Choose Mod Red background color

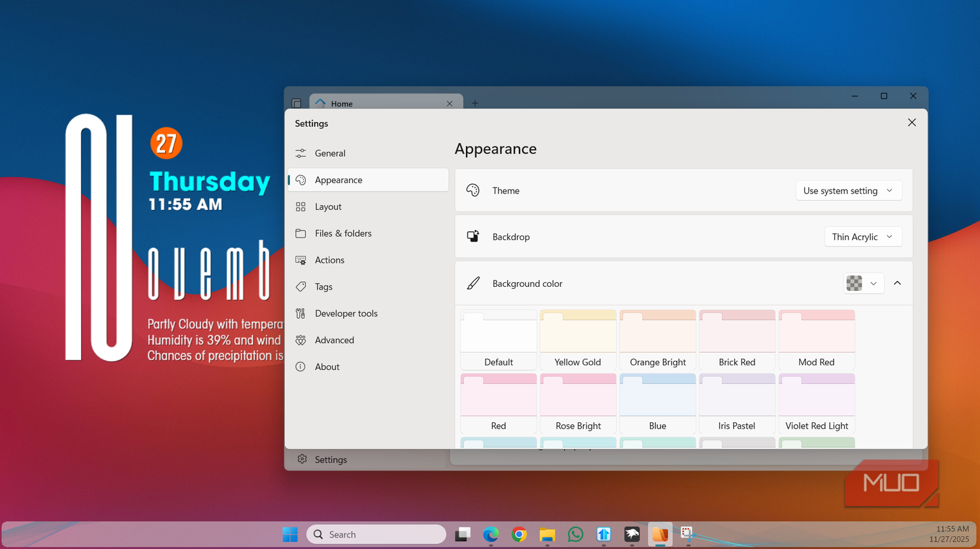[817, 340]
